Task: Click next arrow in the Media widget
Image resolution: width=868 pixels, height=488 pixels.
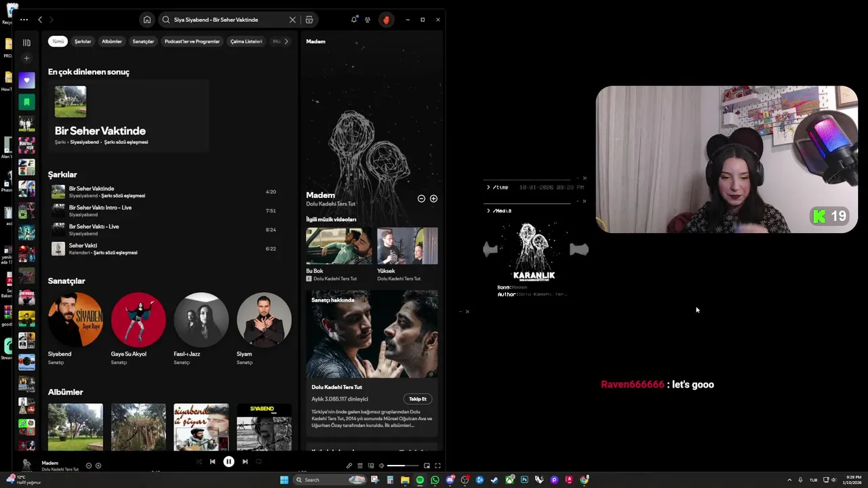Action: (579, 249)
